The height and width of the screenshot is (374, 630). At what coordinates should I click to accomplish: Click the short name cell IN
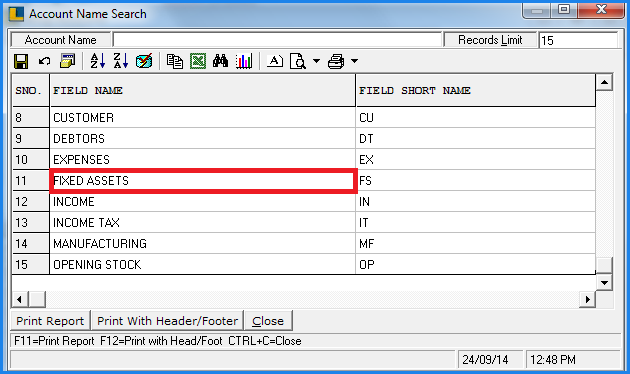click(x=475, y=202)
